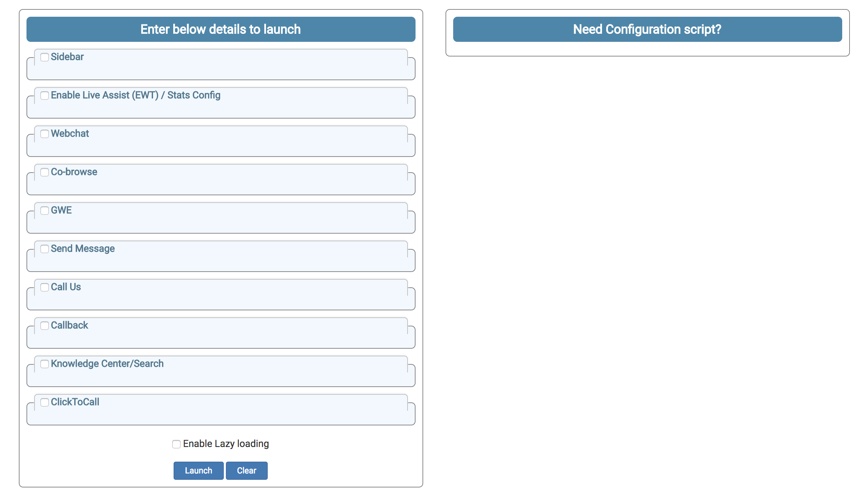Click the Launch button
This screenshot has height=500, width=868.
click(198, 471)
